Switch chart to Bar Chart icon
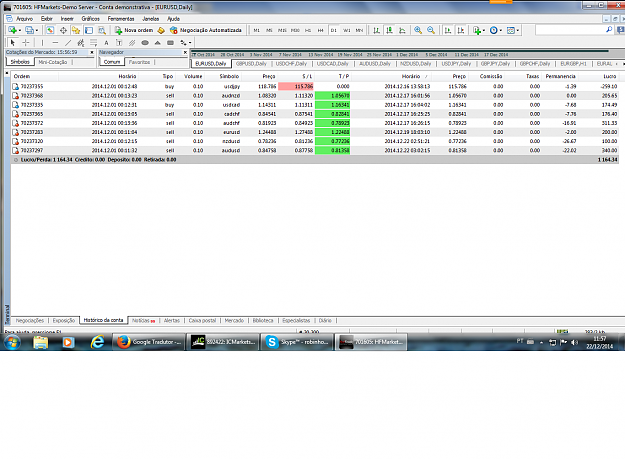The image size is (625, 459). pyautogui.click(x=376, y=30)
